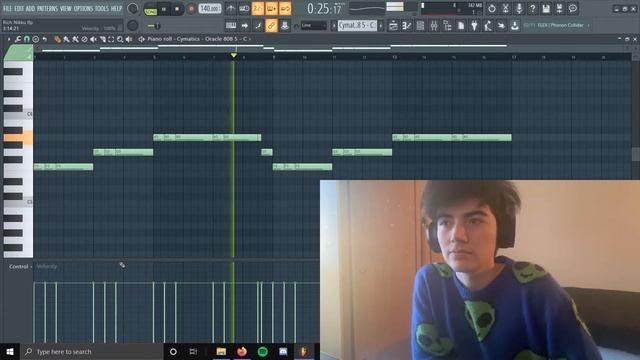Select previous pattern arrow

[334, 26]
